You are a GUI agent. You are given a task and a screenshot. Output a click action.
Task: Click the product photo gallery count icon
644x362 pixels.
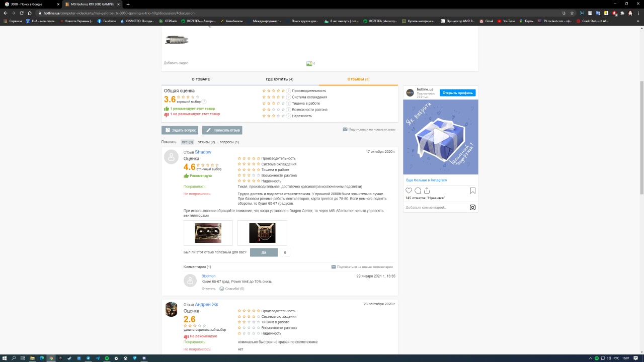tap(310, 63)
